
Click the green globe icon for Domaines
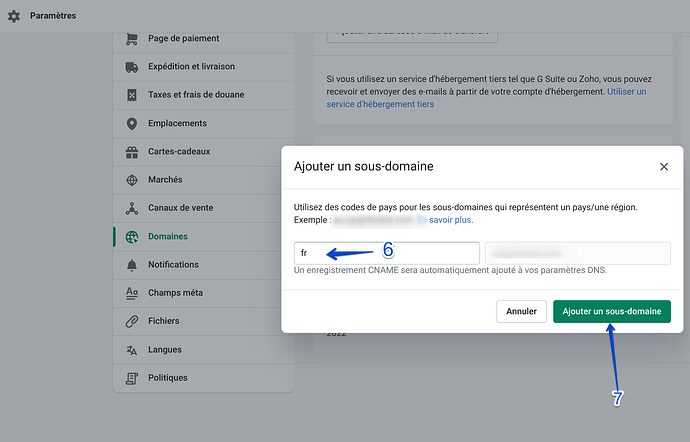click(132, 237)
